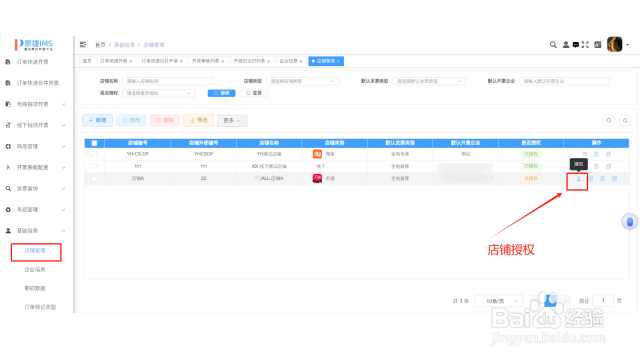Open the 店铺类型 filter dropdown
The height and width of the screenshot is (360, 640).
pos(303,81)
